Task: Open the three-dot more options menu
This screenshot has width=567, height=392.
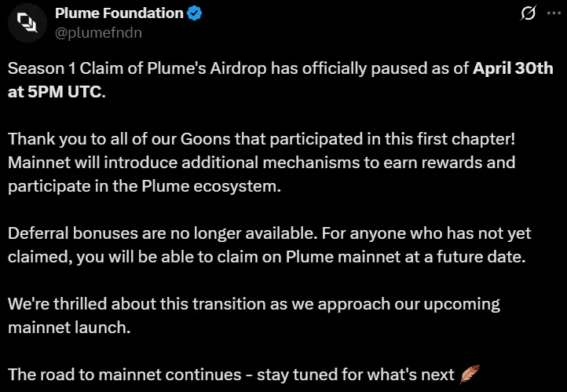Action: tap(554, 13)
